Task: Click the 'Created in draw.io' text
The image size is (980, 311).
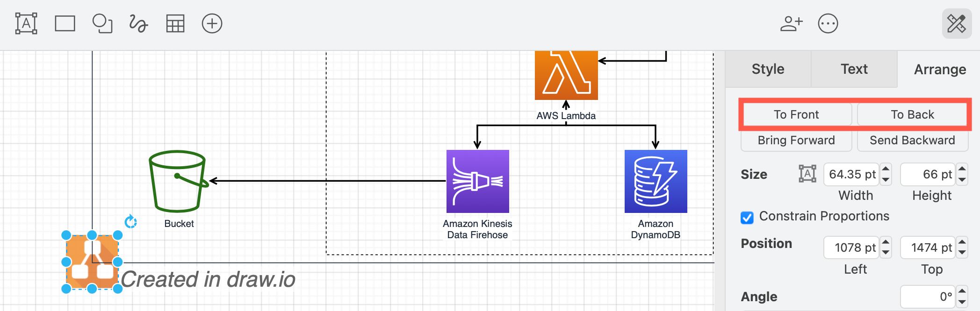Action: [208, 280]
